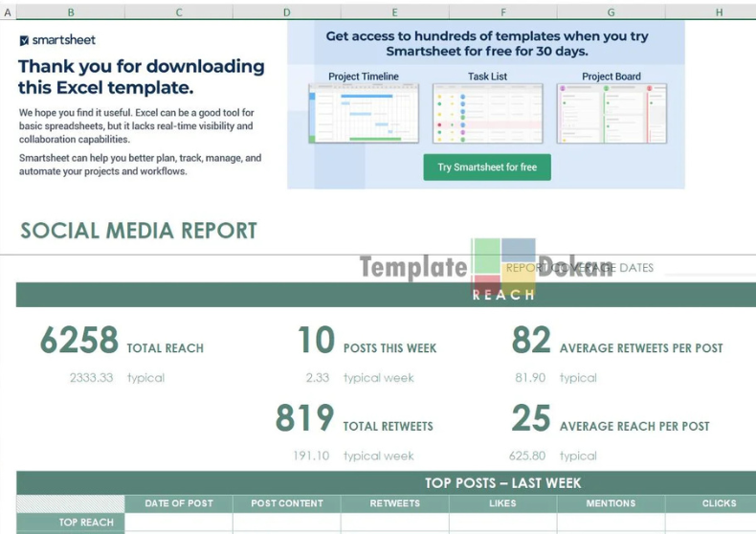Select column F header
The width and height of the screenshot is (756, 534).
click(502, 12)
